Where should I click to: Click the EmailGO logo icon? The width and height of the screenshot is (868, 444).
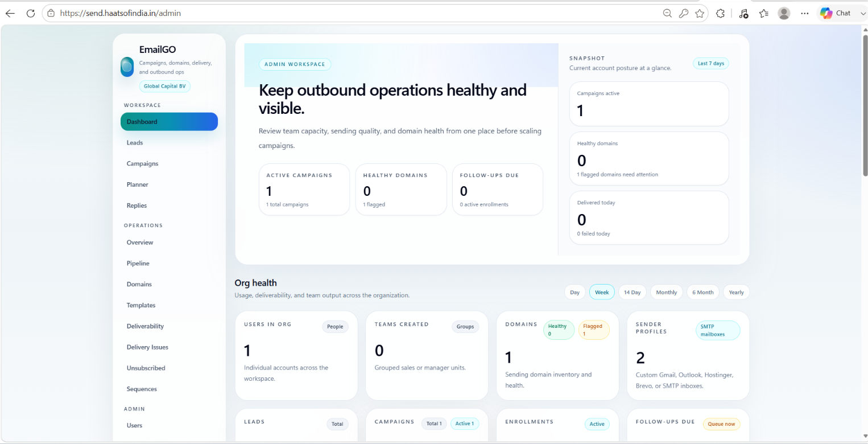tap(127, 67)
